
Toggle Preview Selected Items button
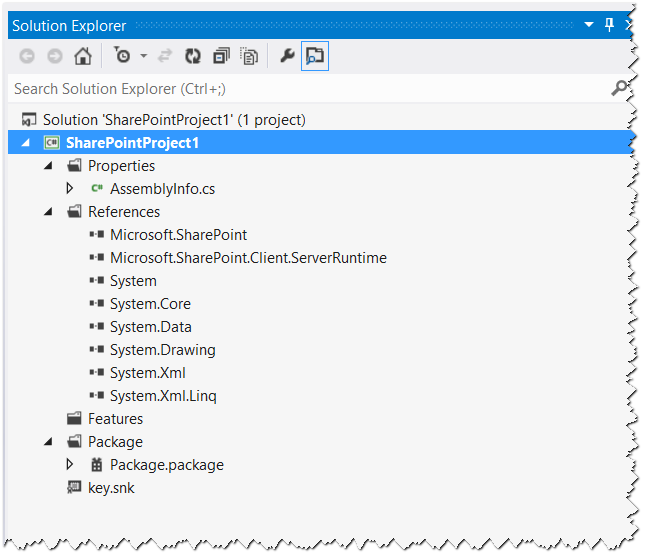[315, 56]
